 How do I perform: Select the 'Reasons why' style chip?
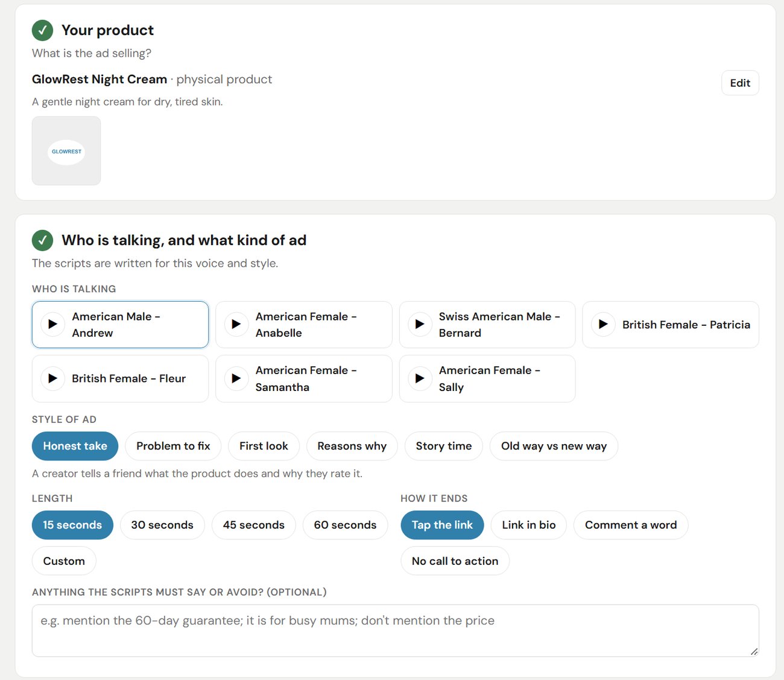pos(352,446)
